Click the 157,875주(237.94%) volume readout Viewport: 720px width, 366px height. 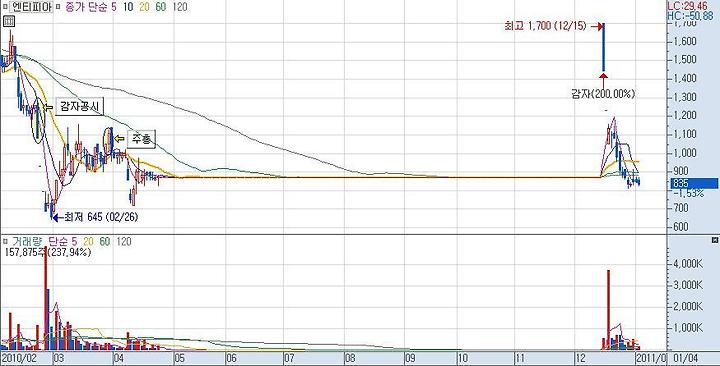click(48, 252)
